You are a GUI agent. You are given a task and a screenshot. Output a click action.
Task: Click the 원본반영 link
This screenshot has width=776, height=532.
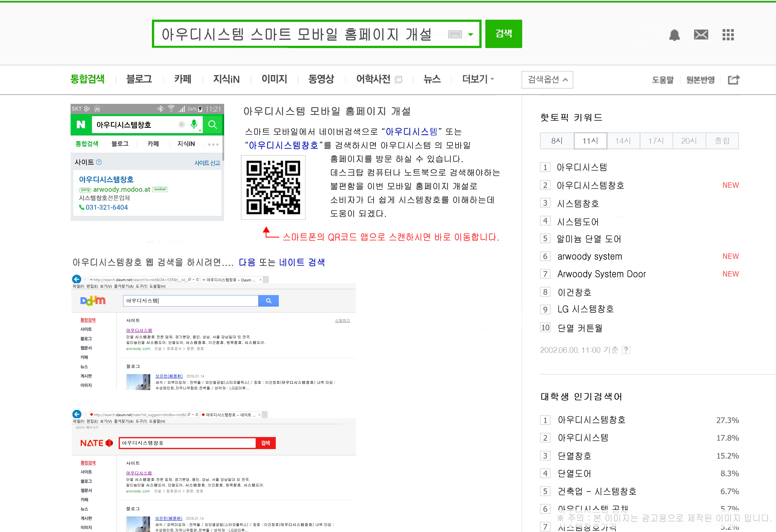tap(700, 80)
